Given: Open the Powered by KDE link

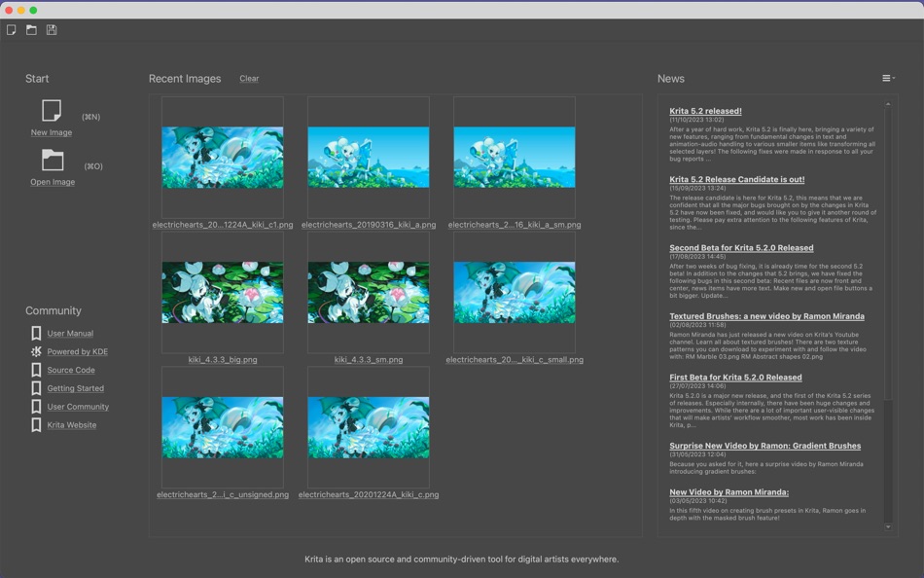Looking at the screenshot, I should tap(77, 351).
